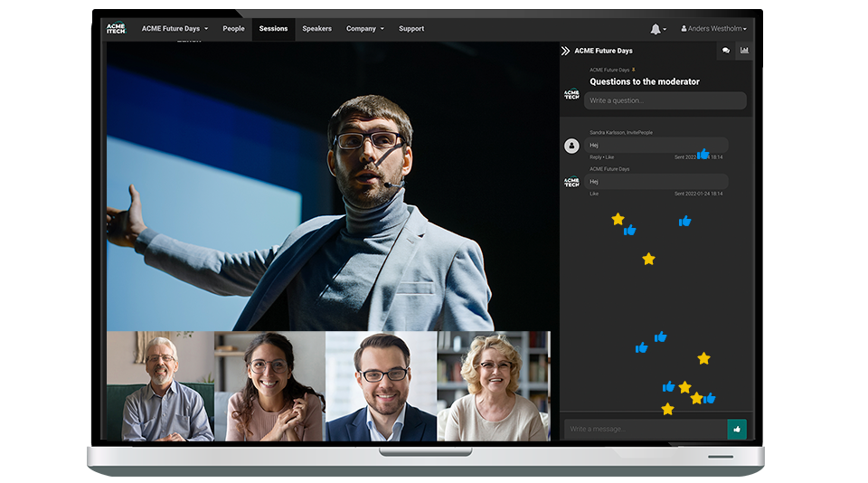This screenshot has width=868, height=483.
Task: Go to the People page
Action: pyautogui.click(x=233, y=29)
